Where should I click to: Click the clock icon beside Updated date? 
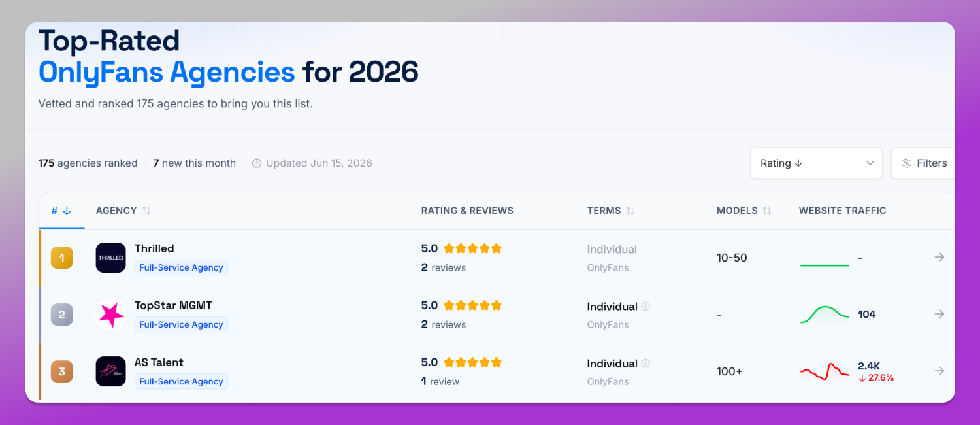[257, 163]
